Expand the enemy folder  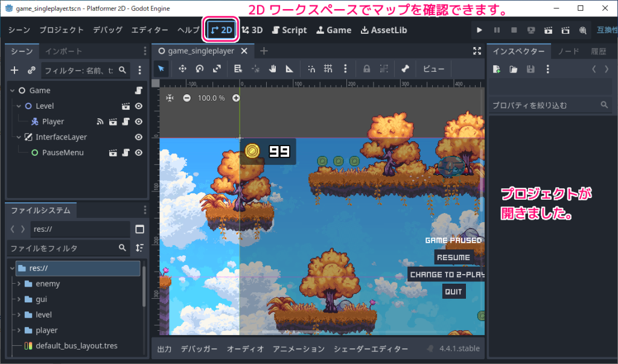[19, 284]
